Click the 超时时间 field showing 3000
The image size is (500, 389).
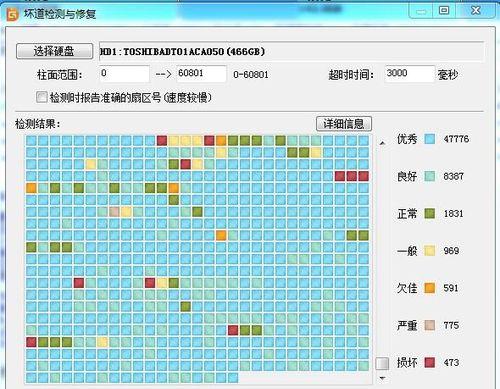[410, 74]
